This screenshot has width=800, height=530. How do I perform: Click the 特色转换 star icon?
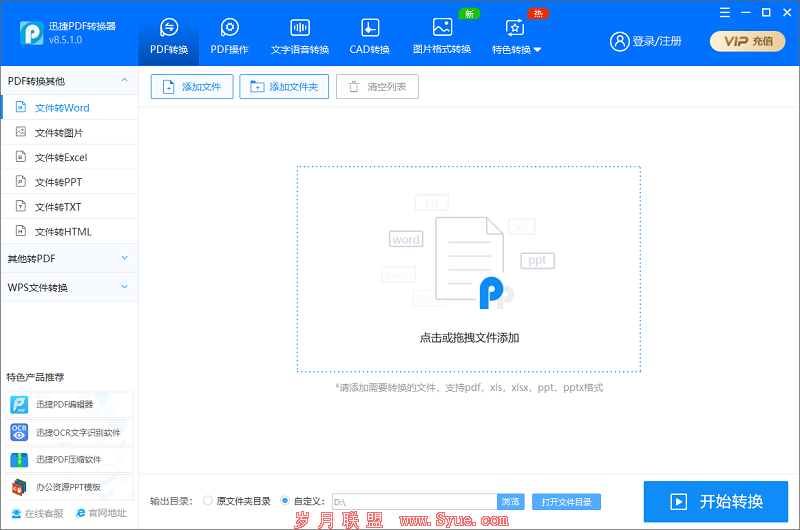coord(514,28)
